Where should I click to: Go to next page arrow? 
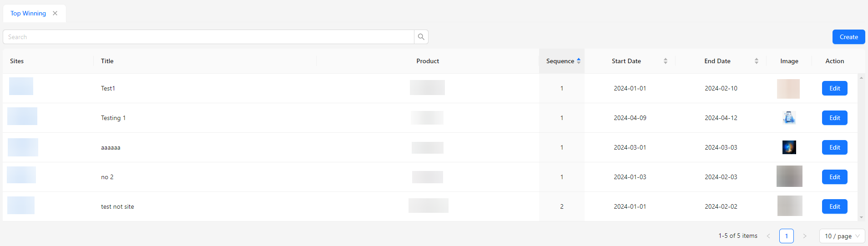[x=804, y=236]
